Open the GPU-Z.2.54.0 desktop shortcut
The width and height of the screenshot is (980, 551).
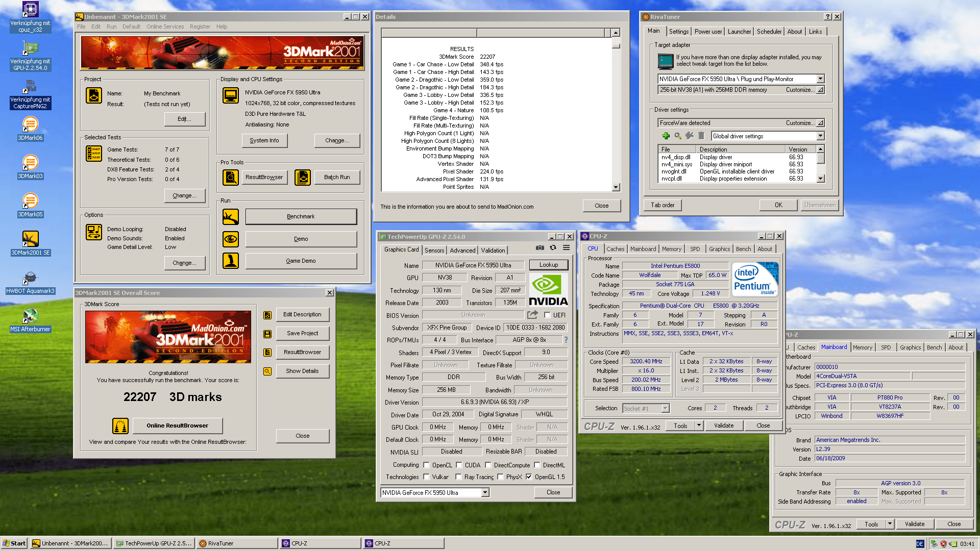tap(30, 55)
